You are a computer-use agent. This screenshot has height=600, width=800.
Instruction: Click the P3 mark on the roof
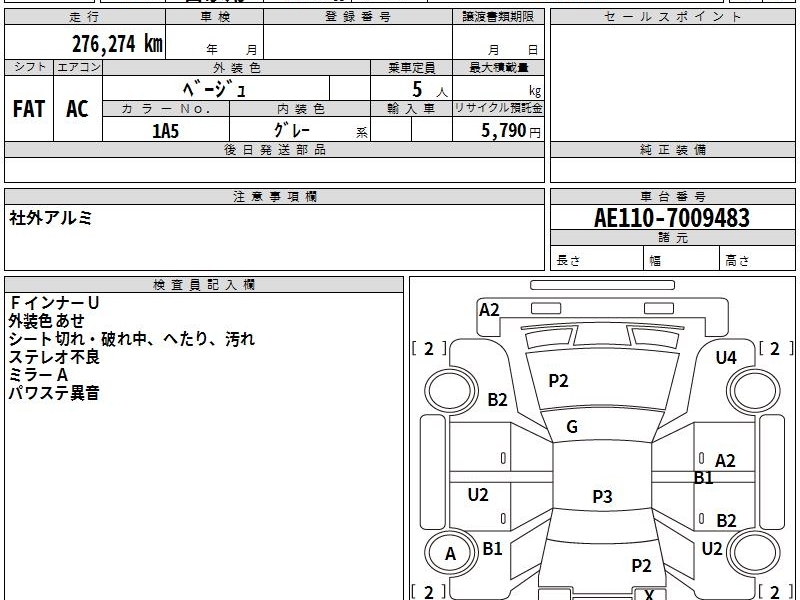coord(602,496)
